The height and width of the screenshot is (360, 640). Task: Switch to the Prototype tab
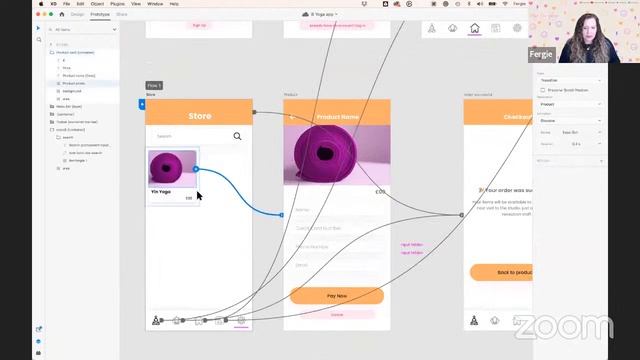(x=100, y=14)
